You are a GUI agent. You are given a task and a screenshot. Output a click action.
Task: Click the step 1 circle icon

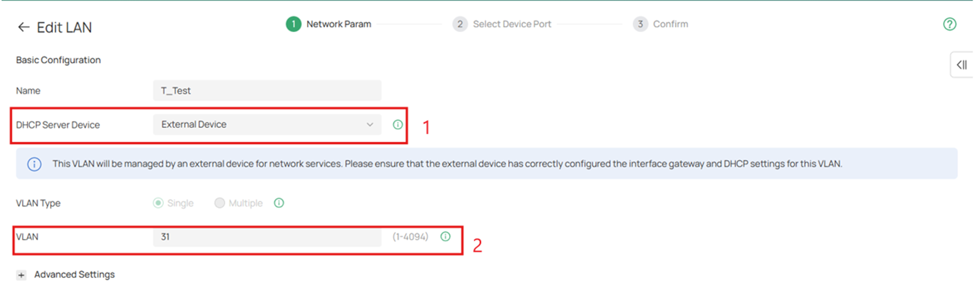(293, 24)
